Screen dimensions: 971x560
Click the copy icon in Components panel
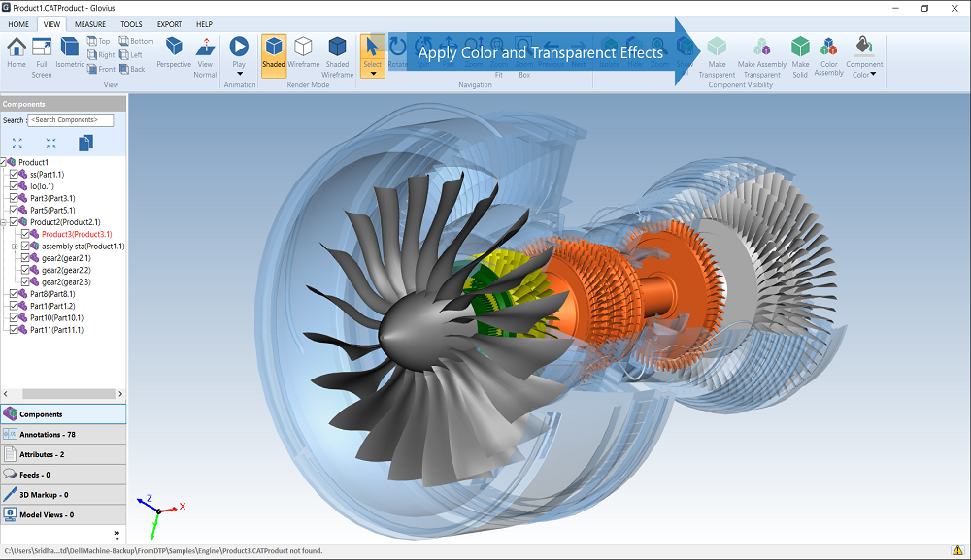coord(85,143)
